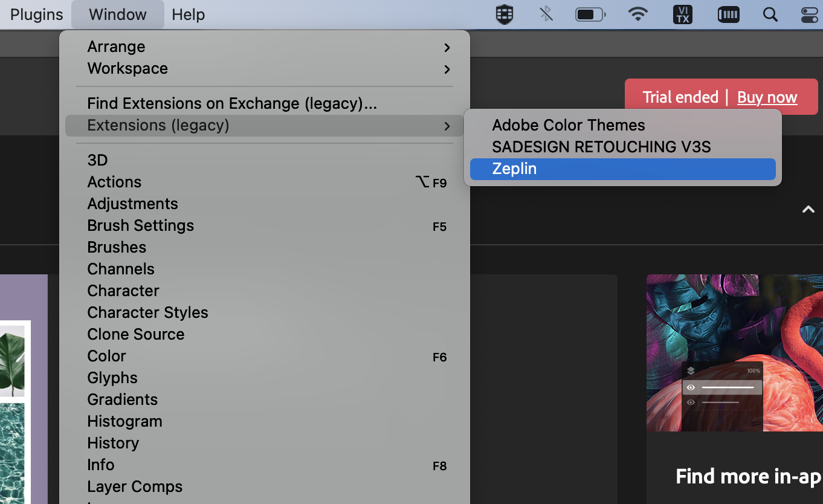Click the memory chip icon in the menu bar

coord(728,15)
